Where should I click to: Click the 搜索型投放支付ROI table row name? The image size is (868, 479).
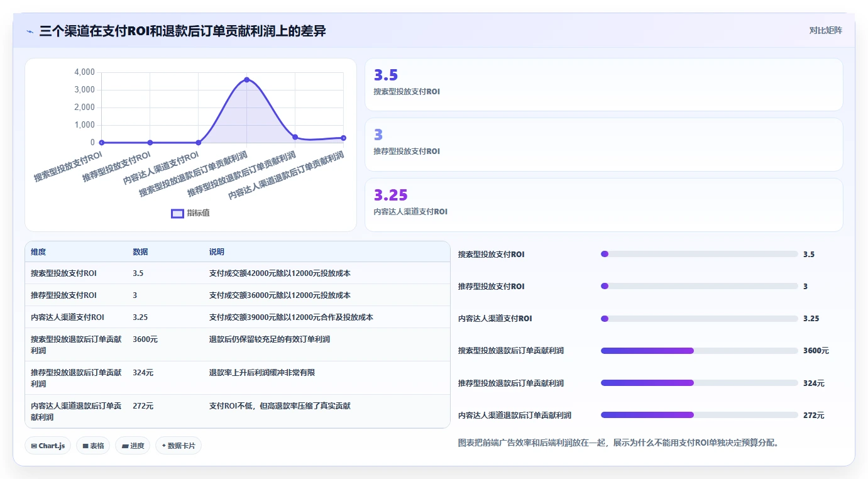pos(63,273)
